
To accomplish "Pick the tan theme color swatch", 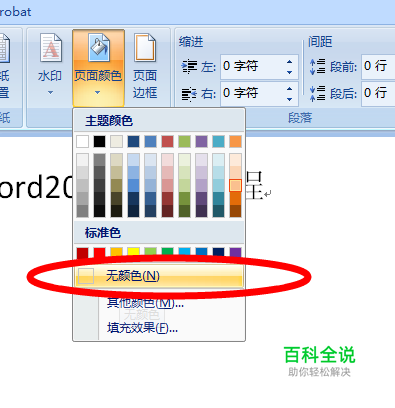I will point(116,141).
